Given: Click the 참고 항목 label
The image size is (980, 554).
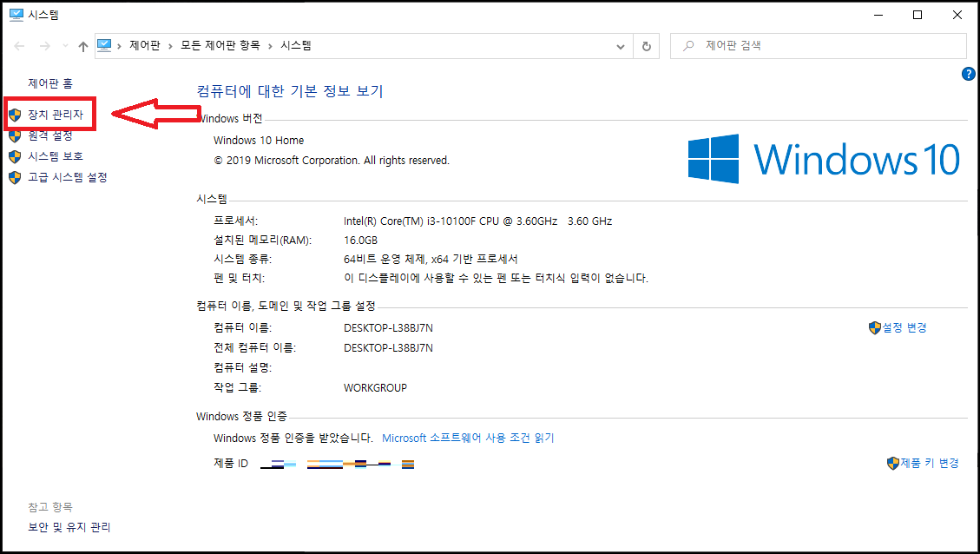Looking at the screenshot, I should [50, 506].
